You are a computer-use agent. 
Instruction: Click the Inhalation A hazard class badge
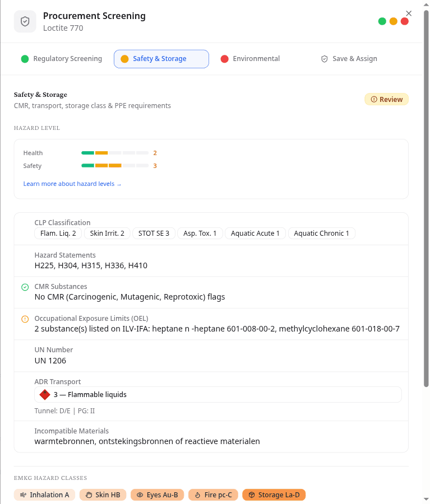(44, 495)
